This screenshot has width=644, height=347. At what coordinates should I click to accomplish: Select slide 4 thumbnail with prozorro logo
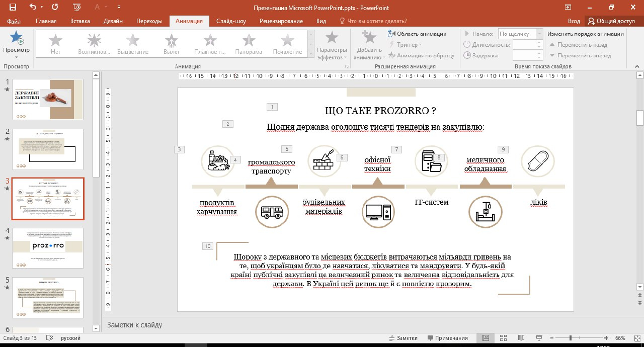pyautogui.click(x=48, y=248)
